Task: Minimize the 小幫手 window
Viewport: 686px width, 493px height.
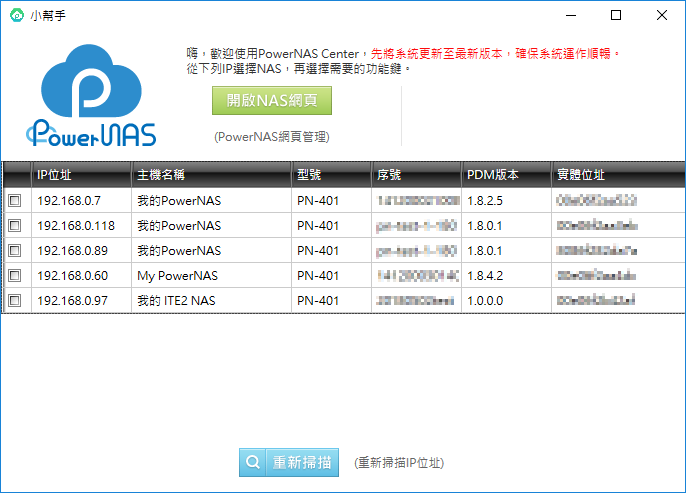Action: pyautogui.click(x=571, y=15)
